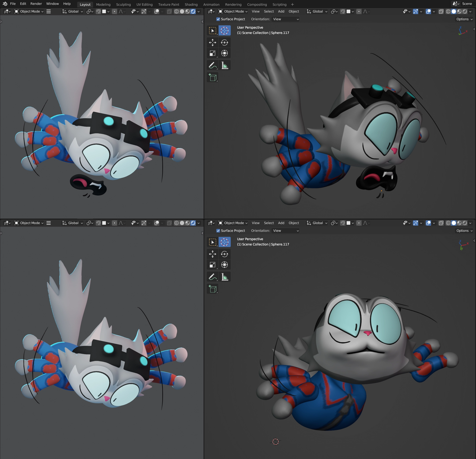This screenshot has width=476, height=459.
Task: Select the Rotate tool in top viewport
Action: coord(224,43)
